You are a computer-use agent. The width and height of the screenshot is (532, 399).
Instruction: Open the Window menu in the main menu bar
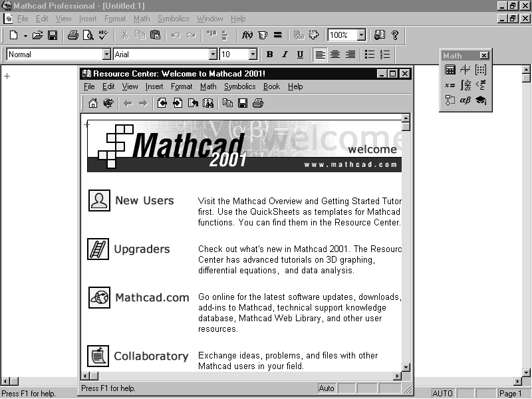point(209,19)
